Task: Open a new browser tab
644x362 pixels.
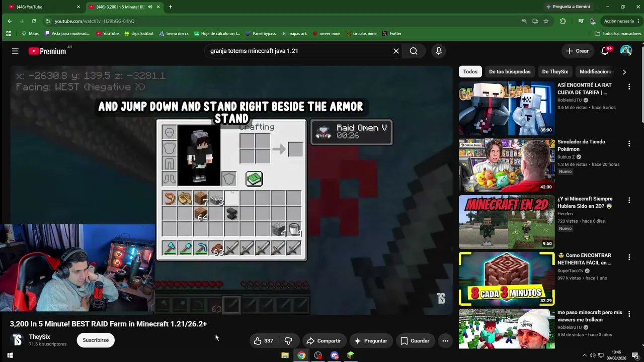Action: point(170,7)
